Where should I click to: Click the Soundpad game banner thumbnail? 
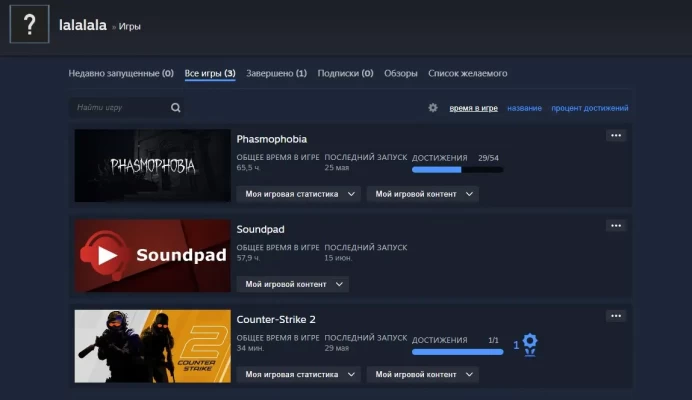153,256
